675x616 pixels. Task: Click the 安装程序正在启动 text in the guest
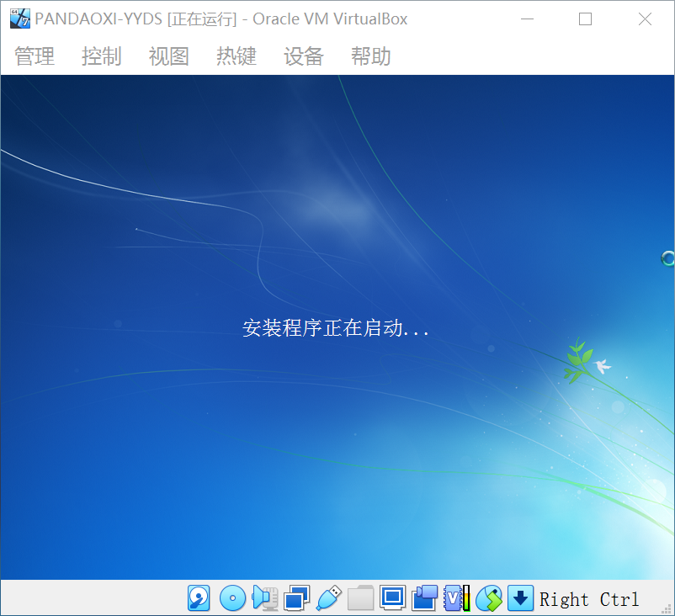[335, 328]
